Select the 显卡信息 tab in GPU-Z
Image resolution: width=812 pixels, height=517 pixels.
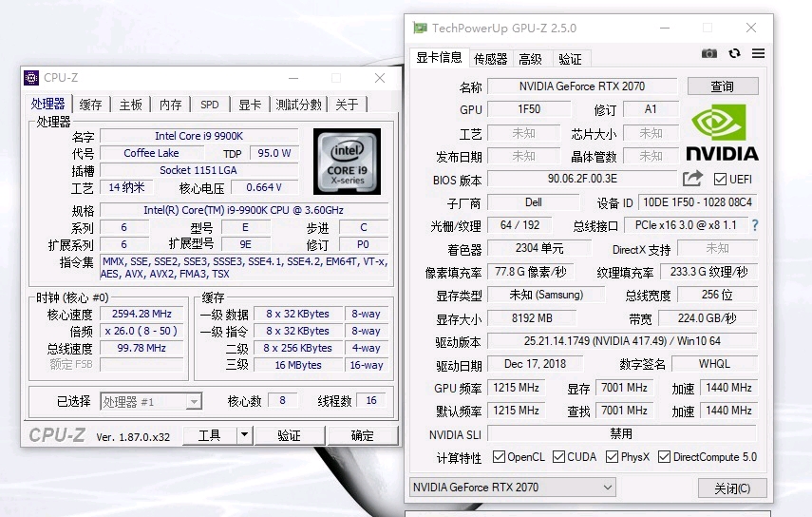(x=439, y=58)
